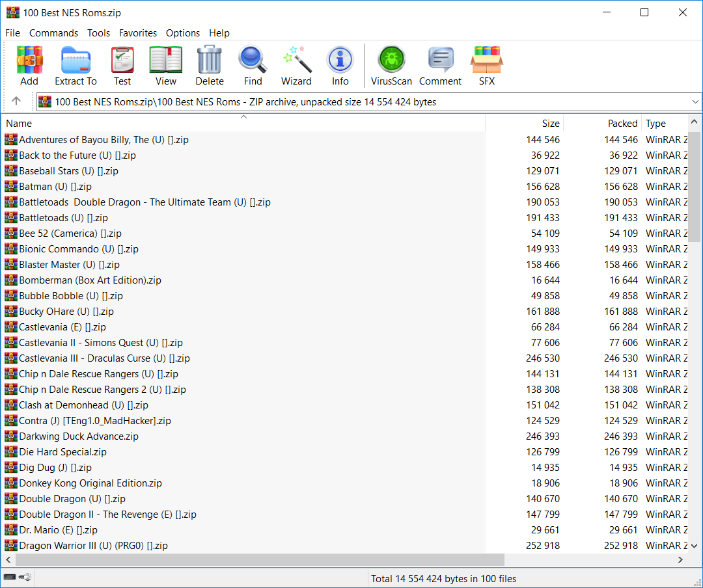Image resolution: width=703 pixels, height=588 pixels.
Task: Click icon of Bubble Bobble (U) [].zip
Action: 11,295
